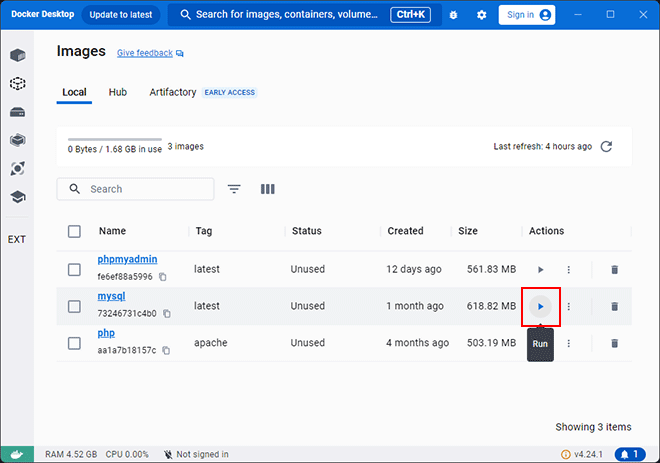660x463 pixels.
Task: Select all images with header checkbox
Action: click(x=75, y=231)
